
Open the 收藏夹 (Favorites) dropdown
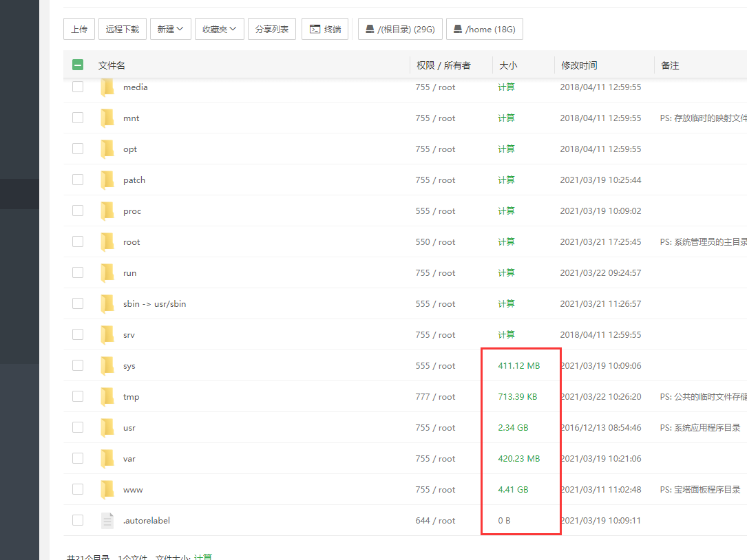click(x=219, y=29)
